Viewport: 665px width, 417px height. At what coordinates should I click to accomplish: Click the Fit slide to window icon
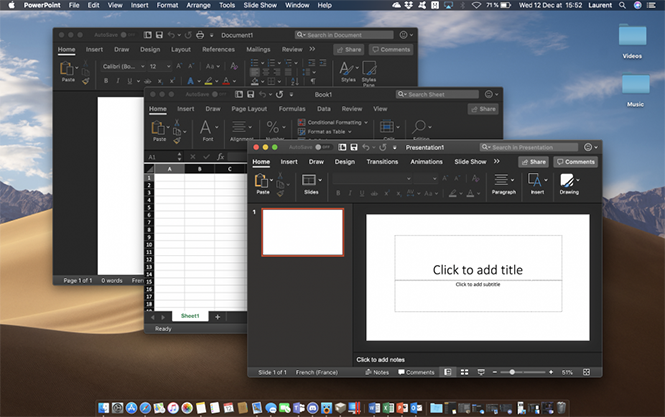589,372
